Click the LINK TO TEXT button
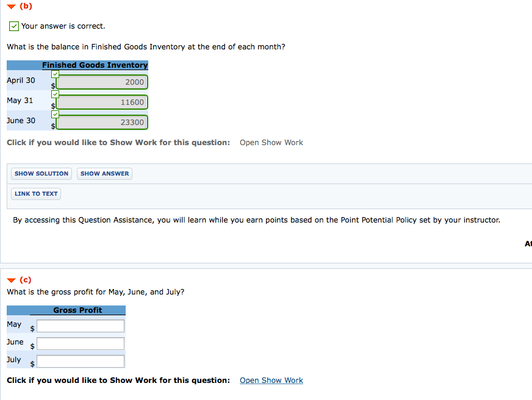The image size is (532, 400). tap(35, 193)
